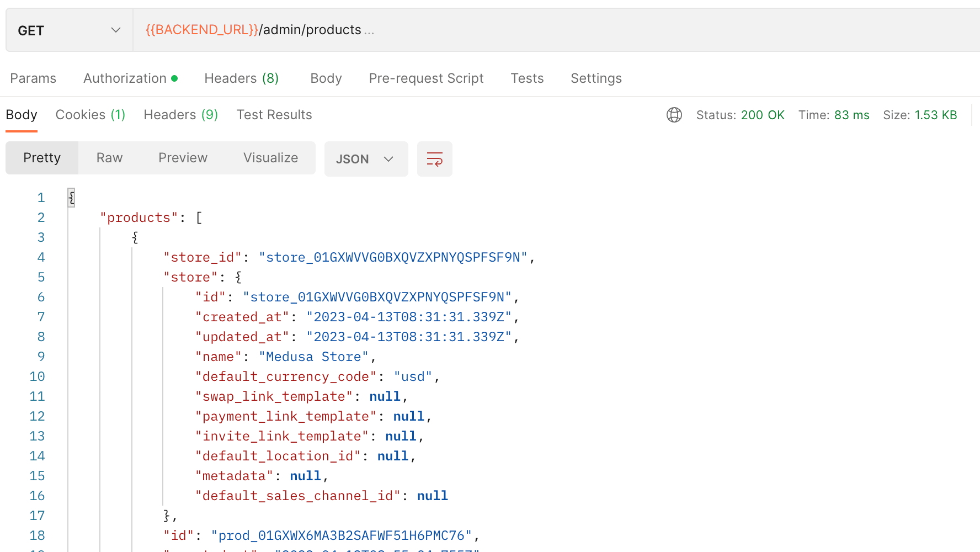View the request Headers (8) tab

pos(241,78)
